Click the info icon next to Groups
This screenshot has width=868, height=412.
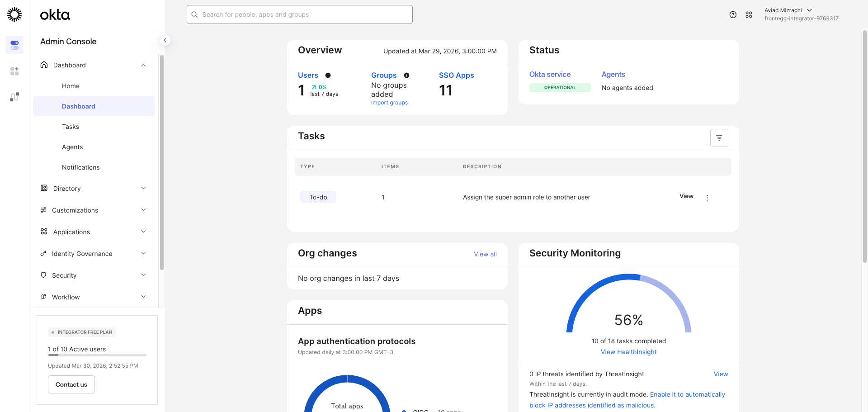click(x=406, y=76)
